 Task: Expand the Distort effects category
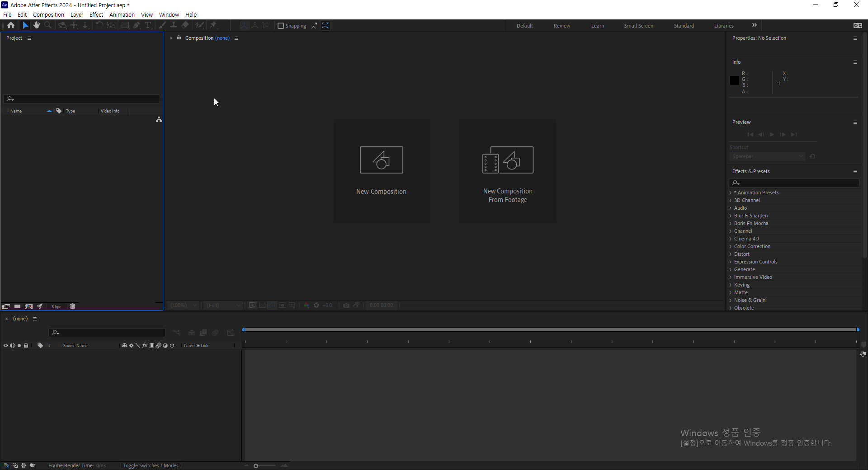click(731, 254)
